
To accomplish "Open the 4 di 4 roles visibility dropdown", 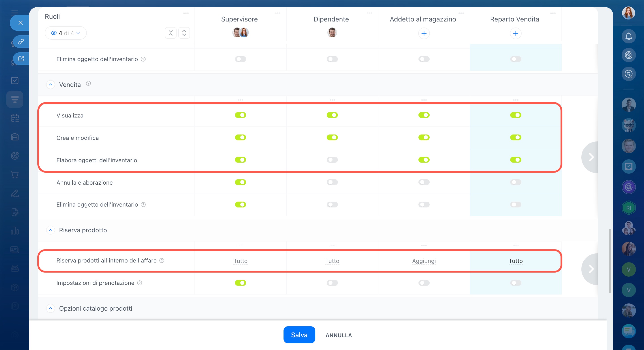I will [x=66, y=33].
